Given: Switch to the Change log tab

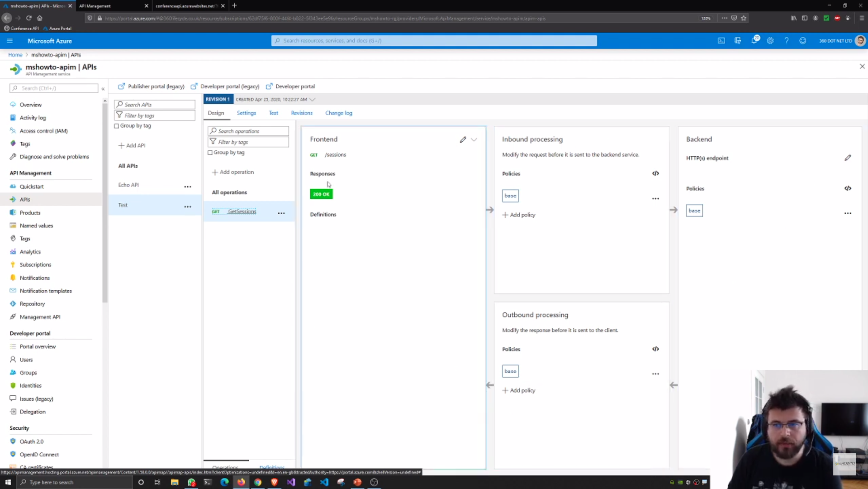Looking at the screenshot, I should click(339, 113).
